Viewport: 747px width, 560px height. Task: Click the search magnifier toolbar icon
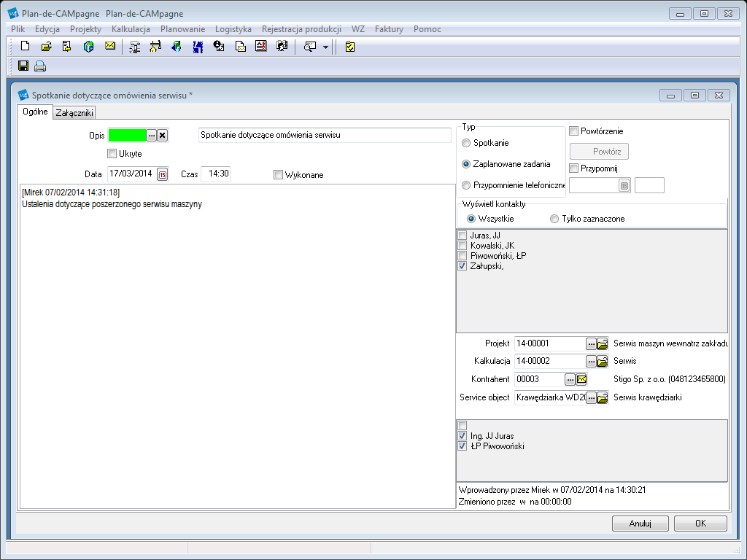click(x=310, y=46)
